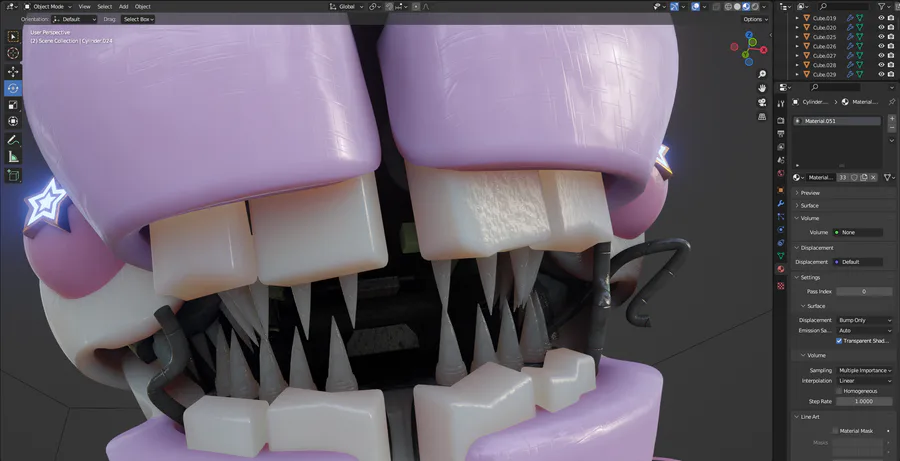Click the camera view icon

click(x=762, y=102)
